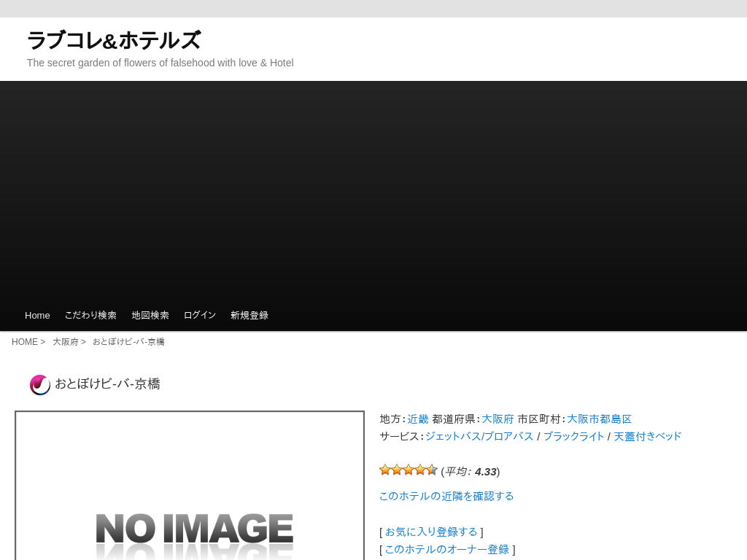The height and width of the screenshot is (560, 747).
Task: Select the おとぼけビ-バ-京橋 breadcrumb text
Action: pyautogui.click(x=128, y=342)
